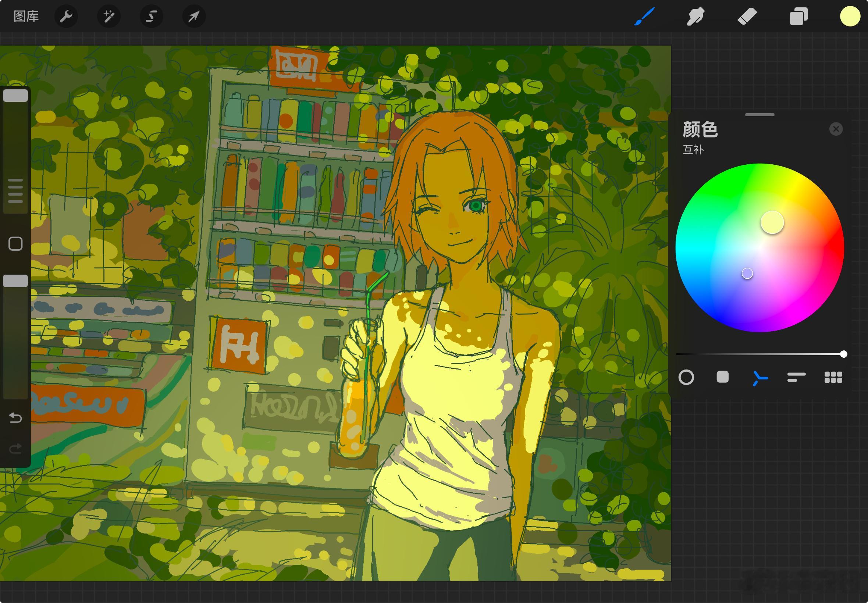Tap the square modify button in sidebar
Image resolution: width=868 pixels, height=603 pixels.
pos(15,244)
